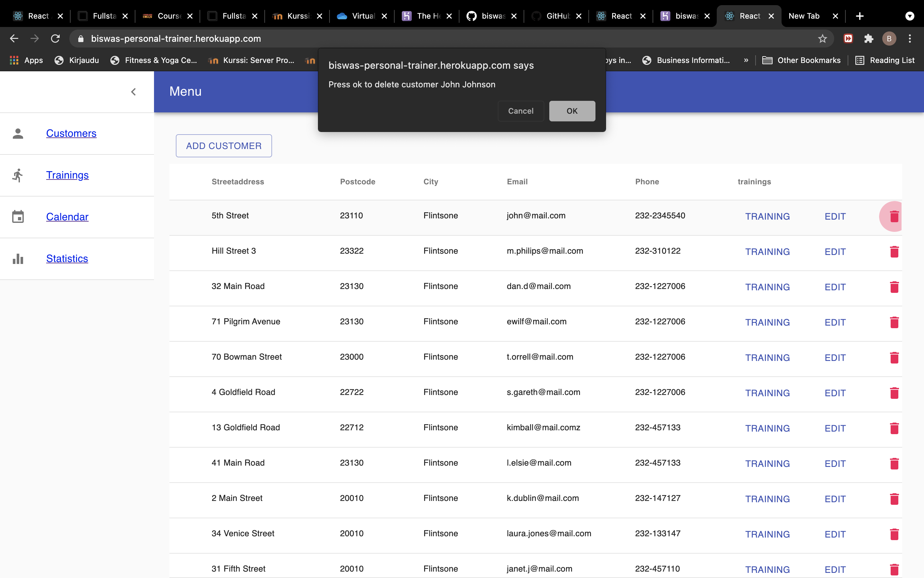Open the Customers link in sidebar

point(71,133)
